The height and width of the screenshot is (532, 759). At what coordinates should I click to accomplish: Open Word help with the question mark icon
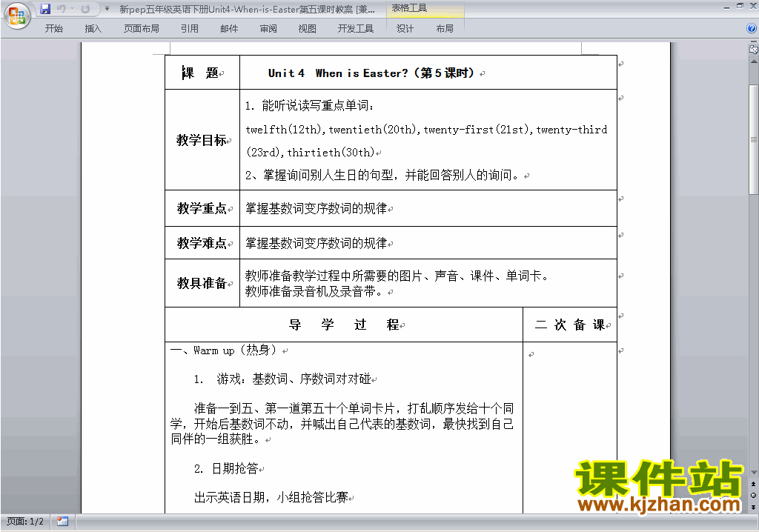tap(752, 29)
